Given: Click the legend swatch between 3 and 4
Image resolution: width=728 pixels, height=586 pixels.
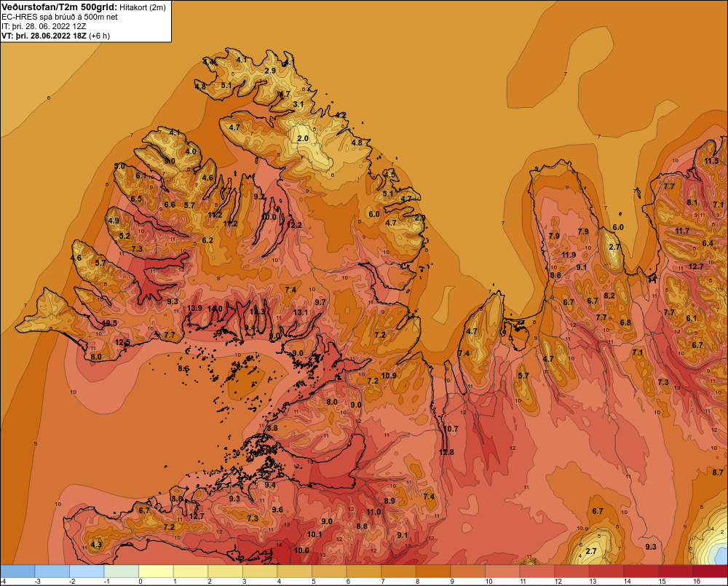Looking at the screenshot, I should [x=260, y=571].
